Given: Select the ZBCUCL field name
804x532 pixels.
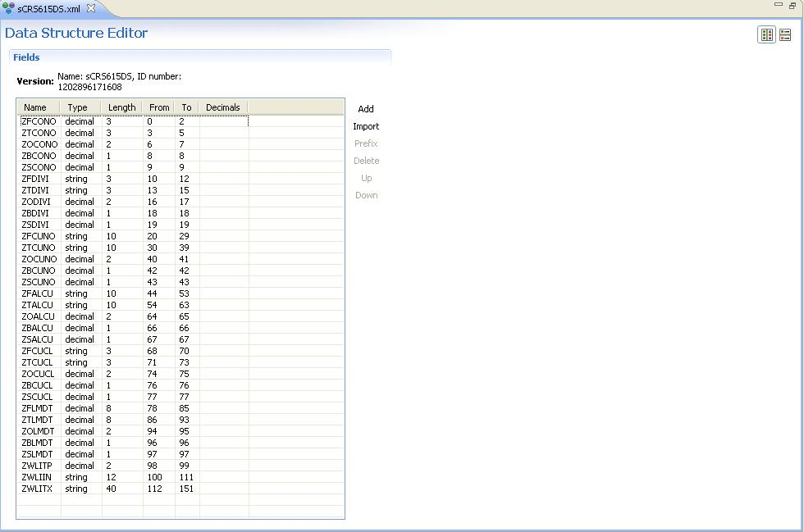Looking at the screenshot, I should tap(37, 385).
